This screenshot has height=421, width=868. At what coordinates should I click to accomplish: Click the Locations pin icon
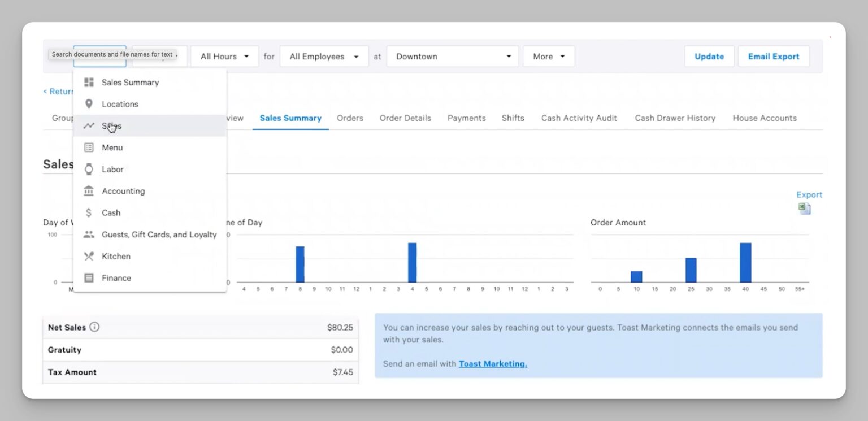pyautogui.click(x=89, y=104)
